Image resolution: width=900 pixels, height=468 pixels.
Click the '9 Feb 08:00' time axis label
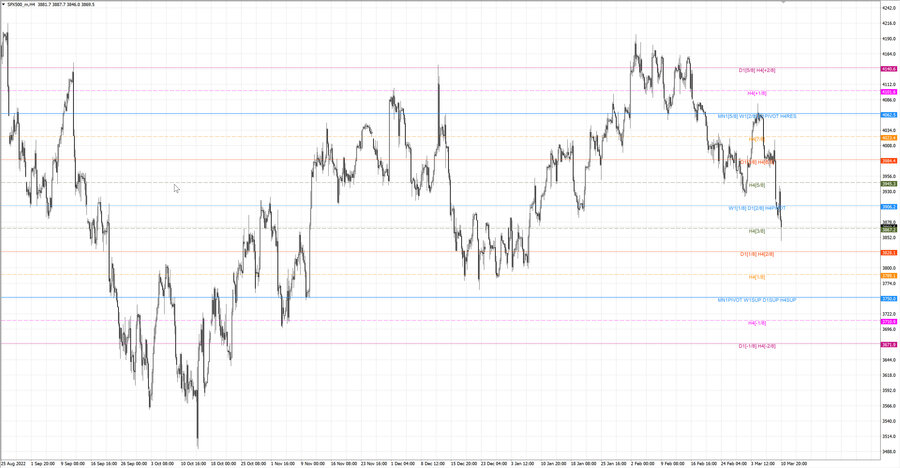tap(673, 463)
